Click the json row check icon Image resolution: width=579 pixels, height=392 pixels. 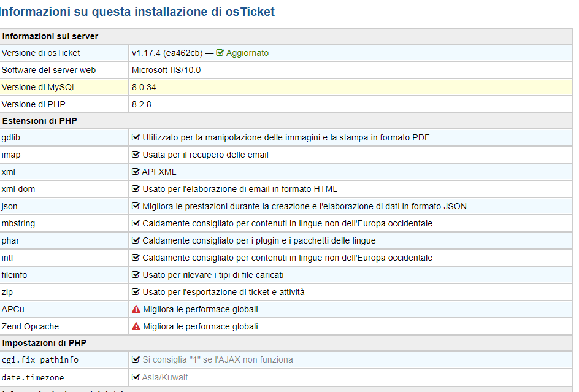pyautogui.click(x=136, y=206)
